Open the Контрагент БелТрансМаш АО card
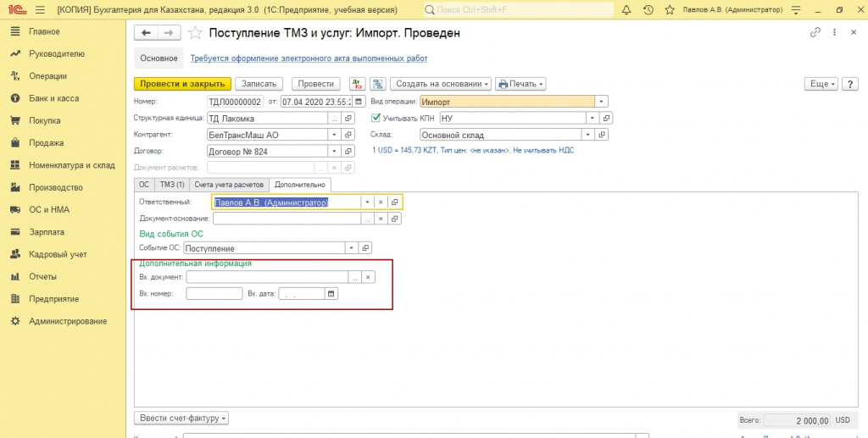 348,135
